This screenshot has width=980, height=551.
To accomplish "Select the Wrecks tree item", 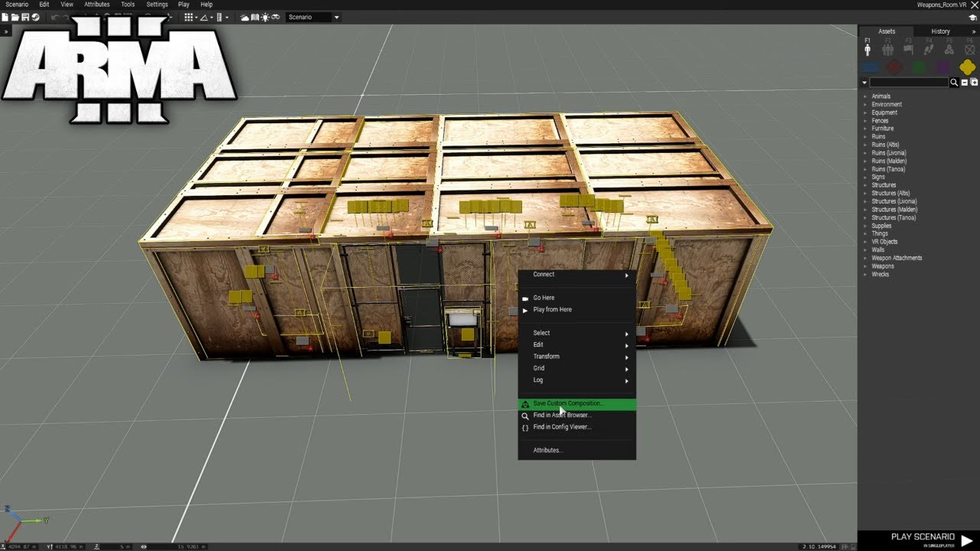I will tap(880, 274).
